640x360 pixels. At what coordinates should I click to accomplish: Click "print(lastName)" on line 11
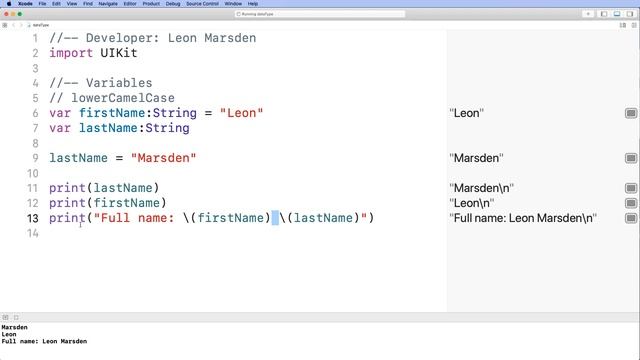pos(104,188)
